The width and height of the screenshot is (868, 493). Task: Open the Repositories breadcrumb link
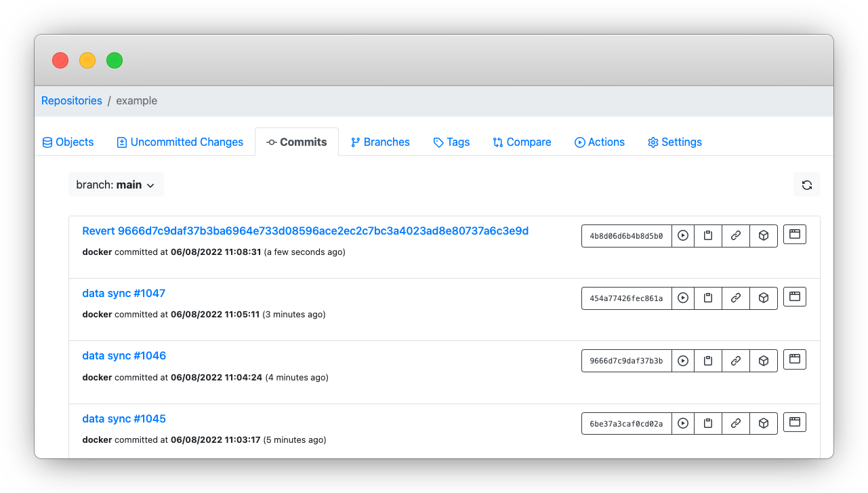(71, 100)
